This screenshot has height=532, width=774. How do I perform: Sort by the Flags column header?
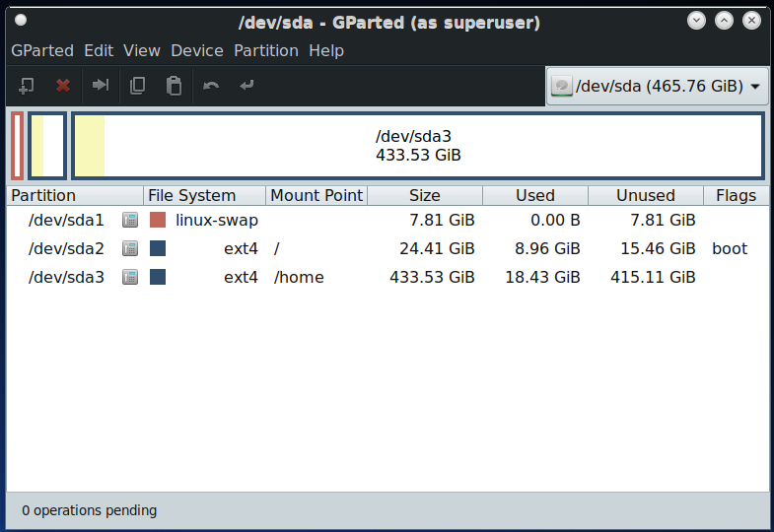[736, 196]
